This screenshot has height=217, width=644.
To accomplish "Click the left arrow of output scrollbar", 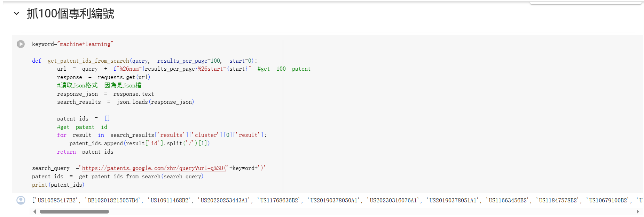I will 34,211.
